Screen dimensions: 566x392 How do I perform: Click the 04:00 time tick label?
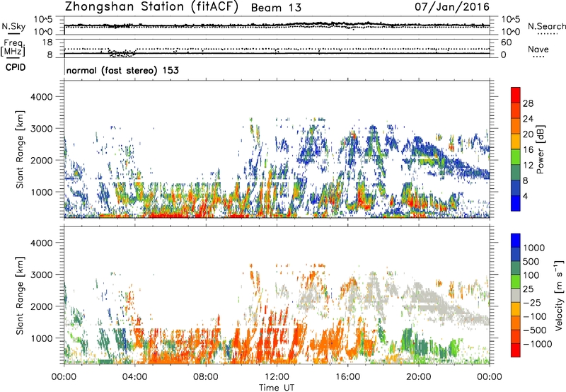pyautogui.click(x=134, y=377)
